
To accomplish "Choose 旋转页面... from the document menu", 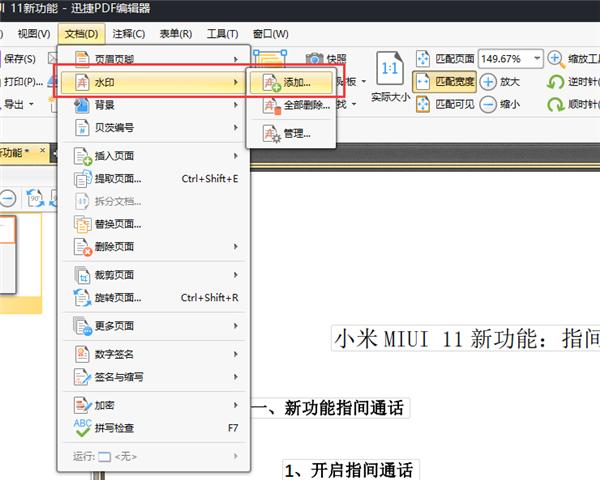I will (x=154, y=297).
